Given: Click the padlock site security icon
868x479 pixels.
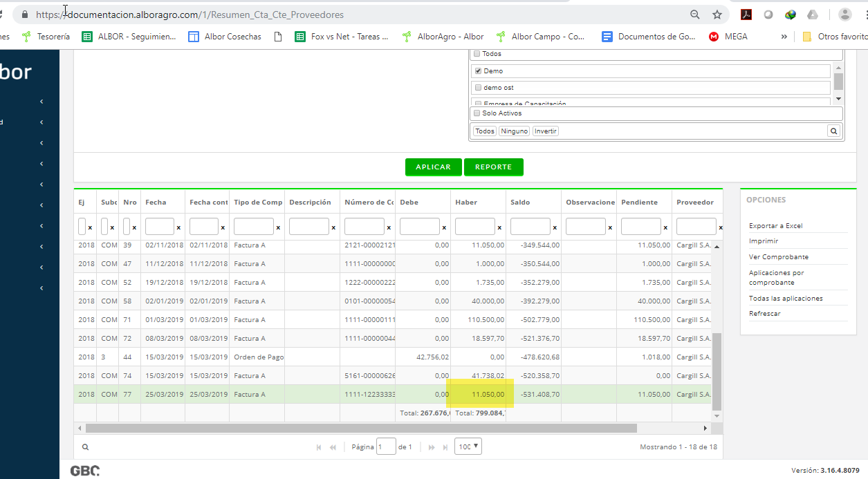Looking at the screenshot, I should click(25, 15).
